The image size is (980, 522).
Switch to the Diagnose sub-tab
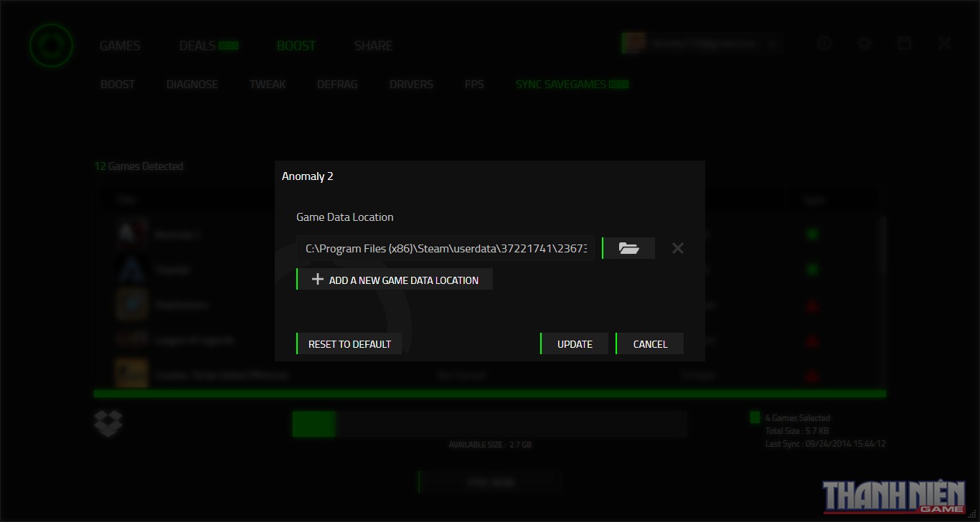tap(192, 84)
